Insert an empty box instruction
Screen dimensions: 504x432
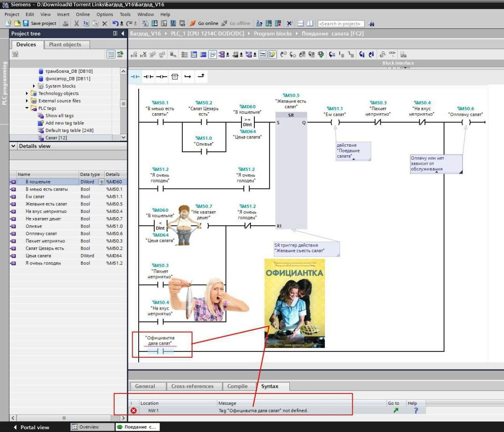click(x=175, y=77)
